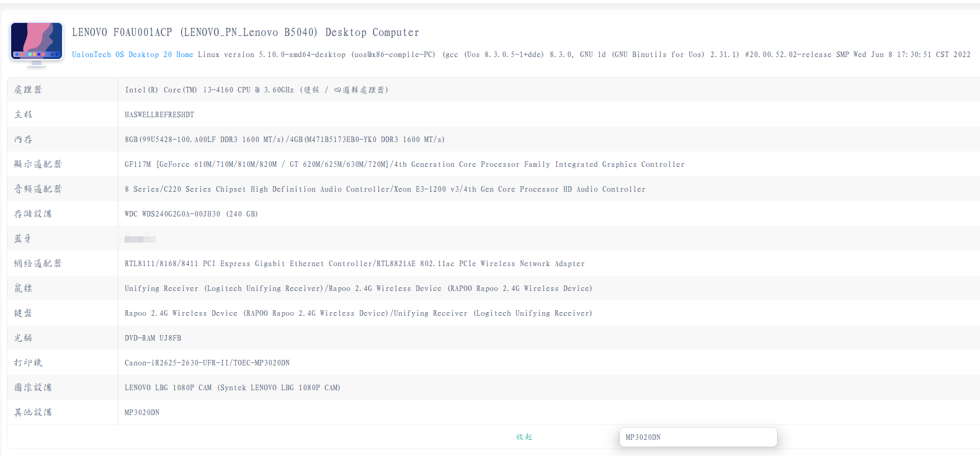Click the Intel Core i3-4160 CPU value
Viewport: 980px width, 456px height.
pos(256,90)
